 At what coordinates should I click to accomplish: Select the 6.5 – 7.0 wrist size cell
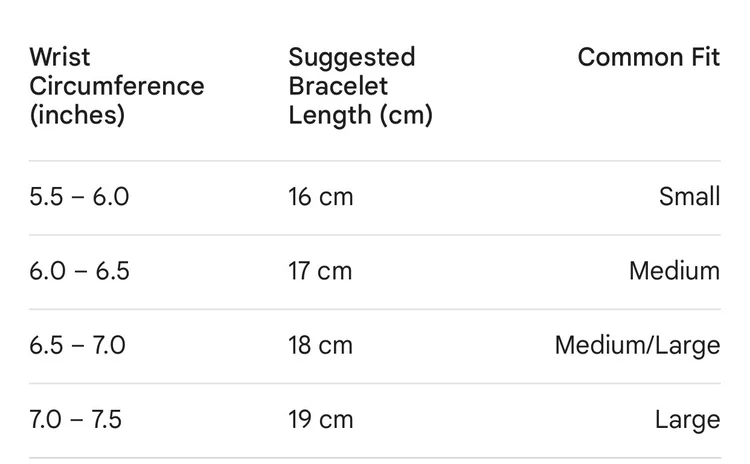78,345
